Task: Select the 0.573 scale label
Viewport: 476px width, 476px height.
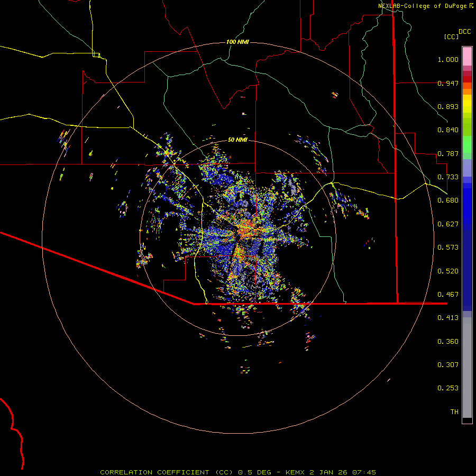Action: 448,248
